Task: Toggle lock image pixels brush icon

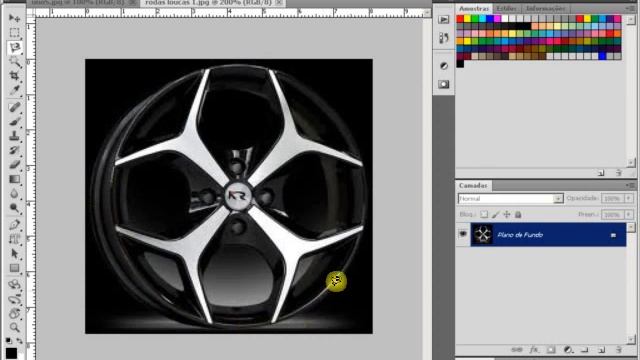Action: (495, 214)
